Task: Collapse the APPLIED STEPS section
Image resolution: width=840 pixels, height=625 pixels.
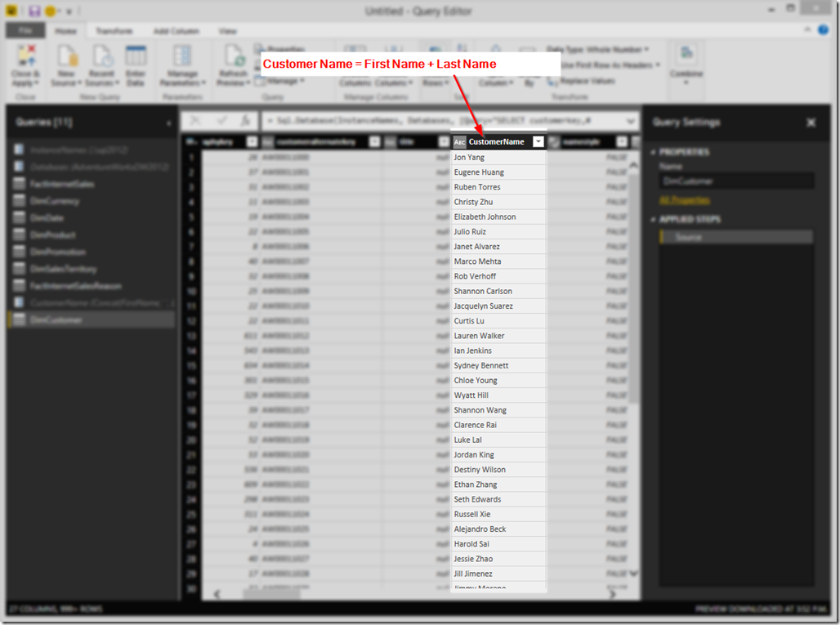Action: (x=653, y=220)
